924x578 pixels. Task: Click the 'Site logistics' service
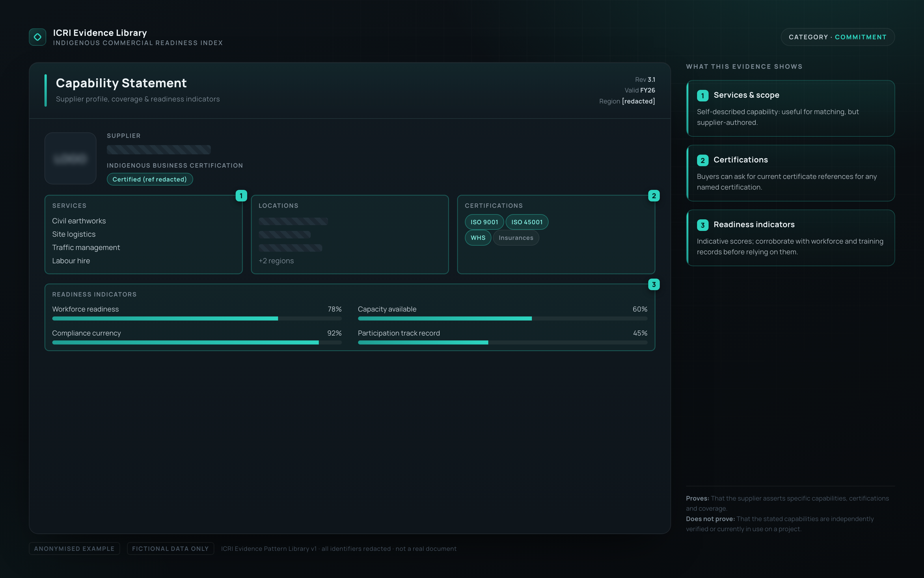tap(74, 234)
